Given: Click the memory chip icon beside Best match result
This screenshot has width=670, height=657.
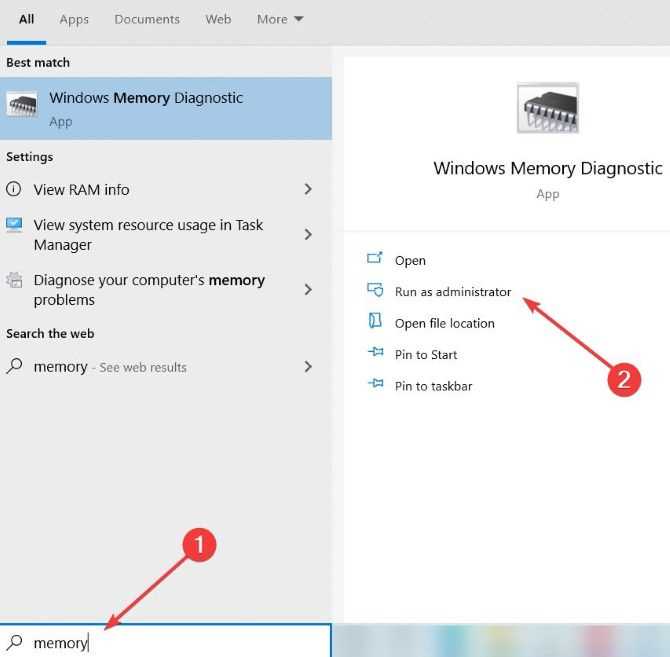Looking at the screenshot, I should point(22,104).
